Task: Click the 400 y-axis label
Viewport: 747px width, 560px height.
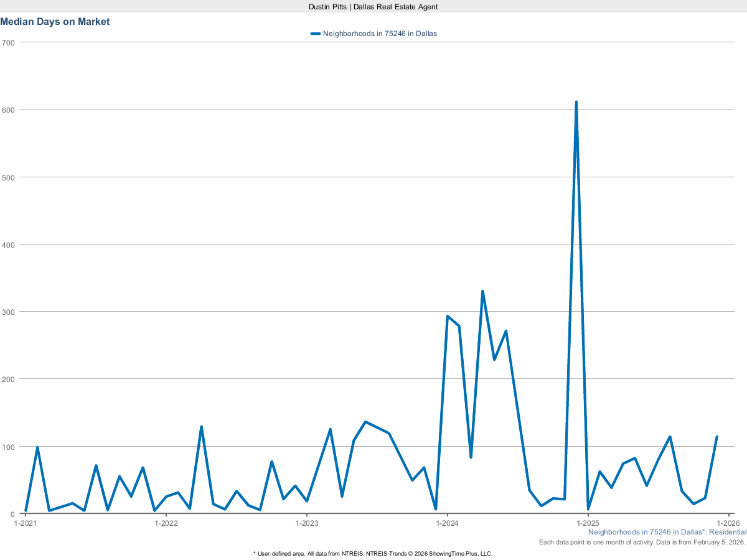Action: click(9, 245)
